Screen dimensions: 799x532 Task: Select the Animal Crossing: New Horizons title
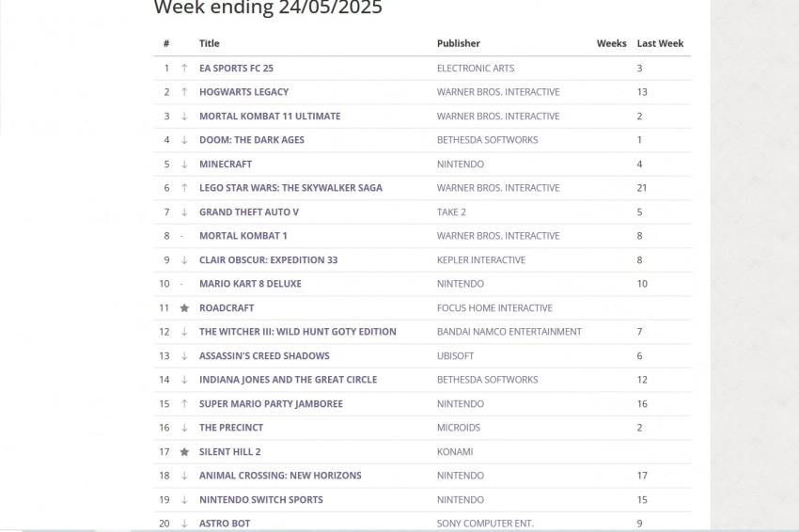pos(280,476)
